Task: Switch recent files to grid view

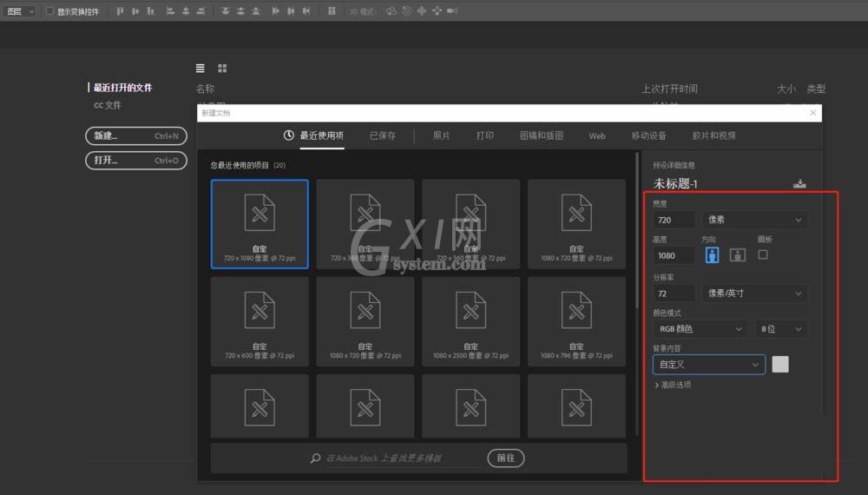Action: point(222,68)
